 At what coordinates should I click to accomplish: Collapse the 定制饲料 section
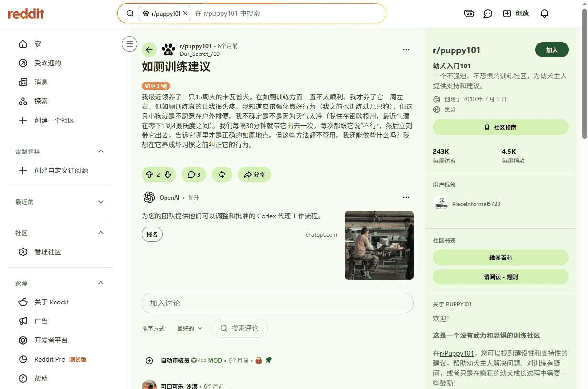(101, 151)
